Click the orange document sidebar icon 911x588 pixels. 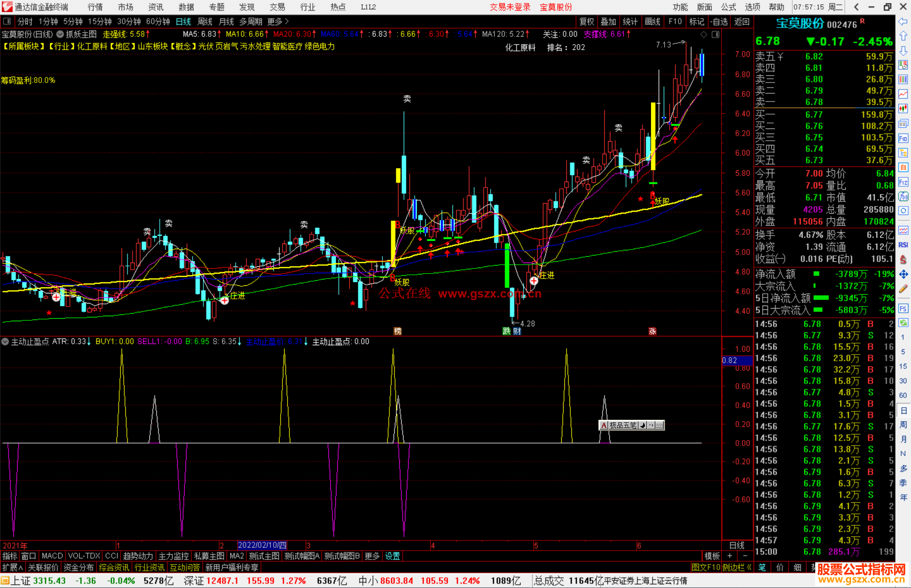pyautogui.click(x=903, y=167)
